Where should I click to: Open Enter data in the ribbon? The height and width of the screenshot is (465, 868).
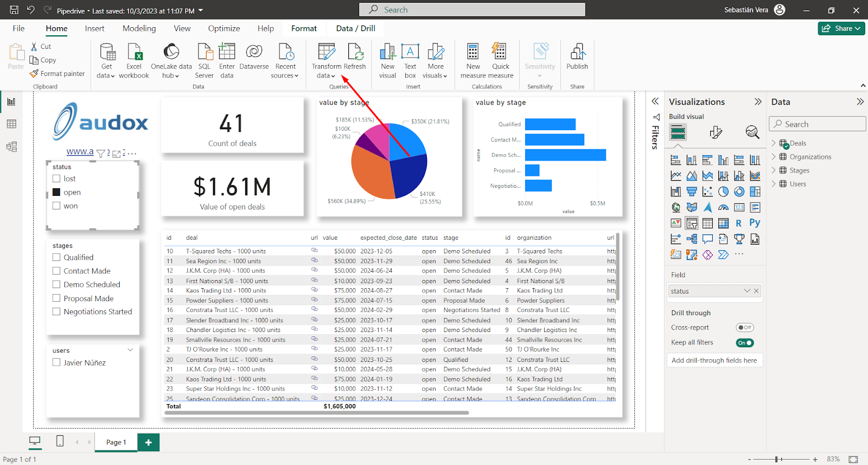click(227, 61)
